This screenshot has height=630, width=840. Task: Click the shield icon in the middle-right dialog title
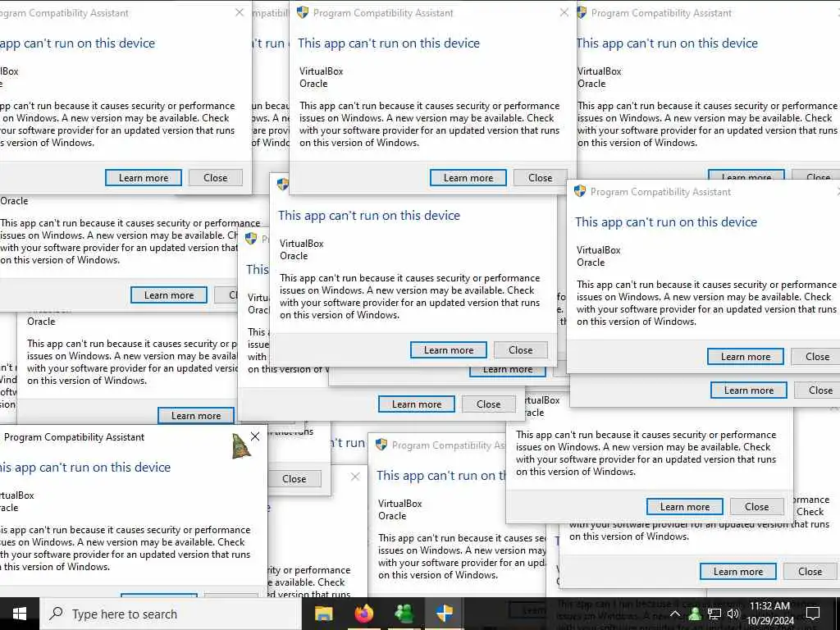click(580, 191)
